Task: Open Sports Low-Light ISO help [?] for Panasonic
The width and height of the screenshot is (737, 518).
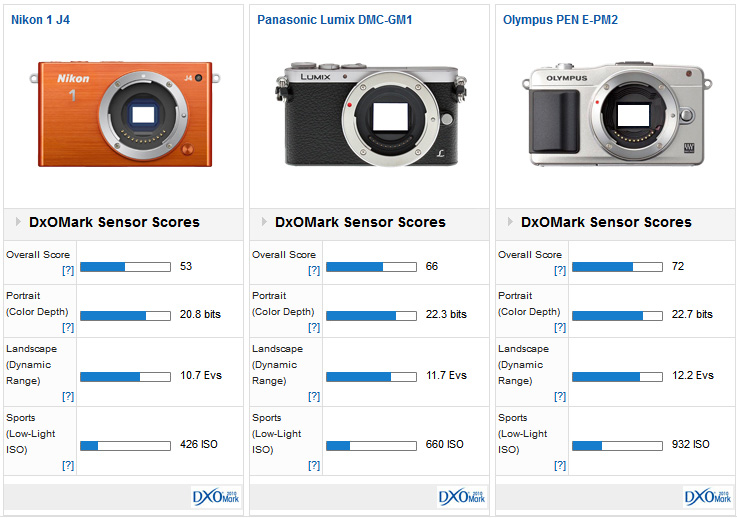Action: pos(314,465)
